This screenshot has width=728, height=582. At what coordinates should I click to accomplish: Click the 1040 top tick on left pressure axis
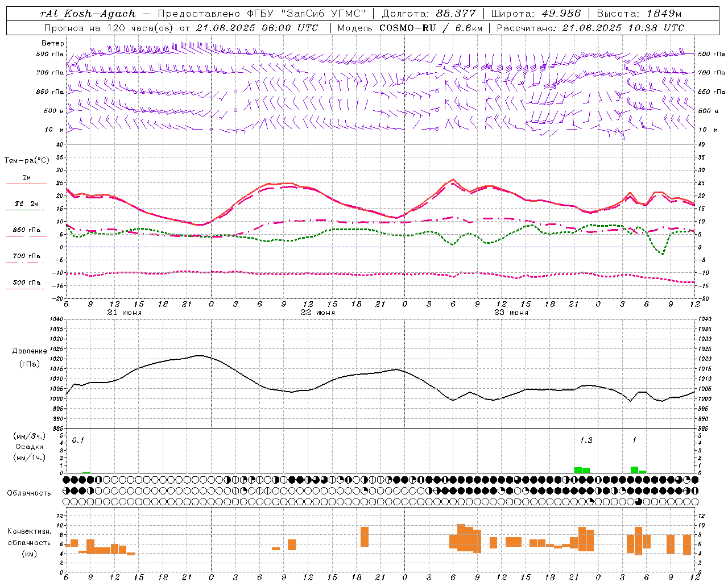[55, 319]
